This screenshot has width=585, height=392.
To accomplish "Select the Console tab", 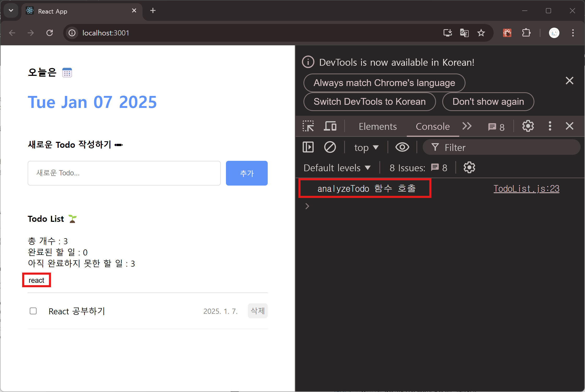I will (433, 127).
